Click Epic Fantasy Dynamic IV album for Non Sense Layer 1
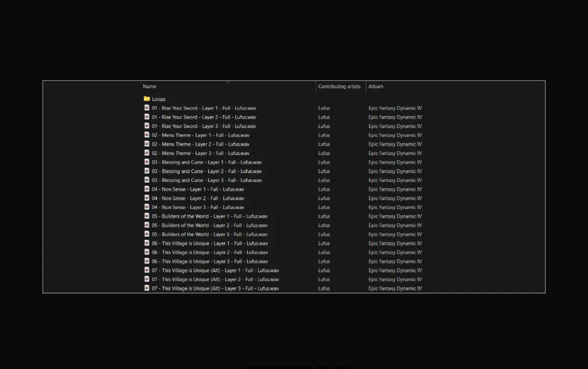 click(x=395, y=189)
